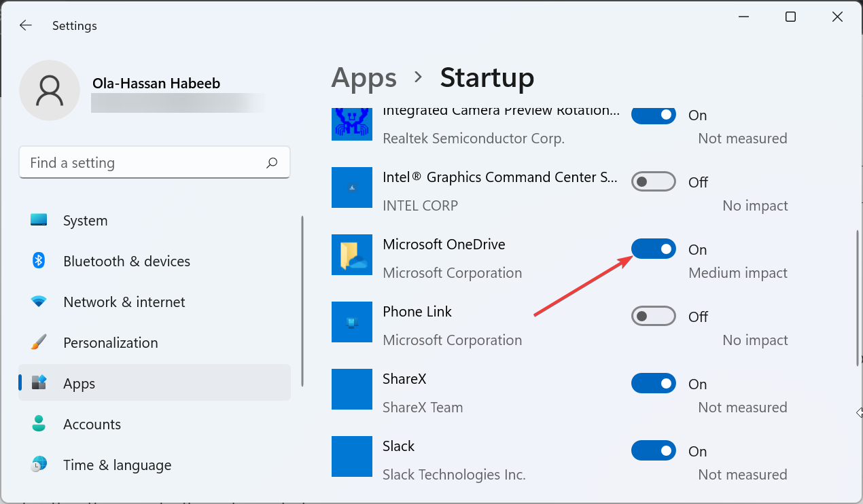
Task: Click the startup list scrollbar
Action: coord(858,298)
